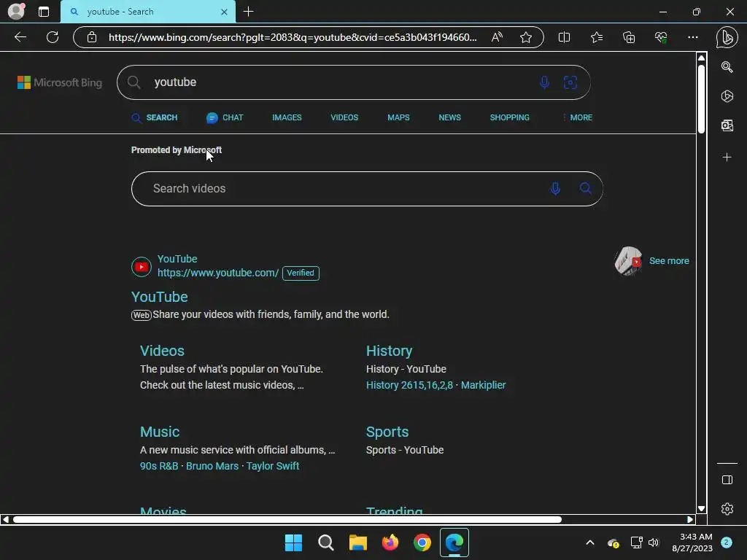
Task: Click See more beside YouTube thumbnail
Action: pos(669,261)
